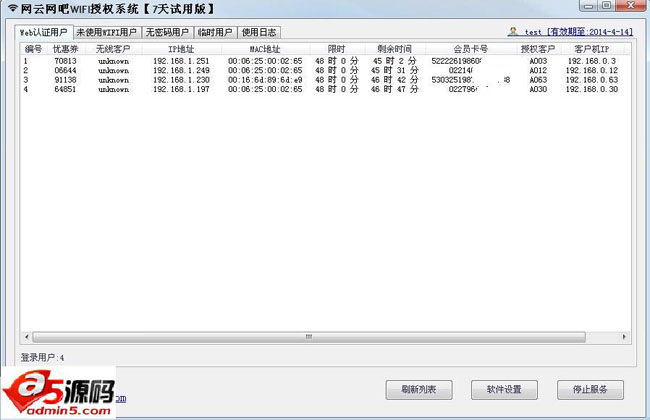650x420 pixels.
Task: Select the 无密码用户 tab
Action: pos(167,32)
